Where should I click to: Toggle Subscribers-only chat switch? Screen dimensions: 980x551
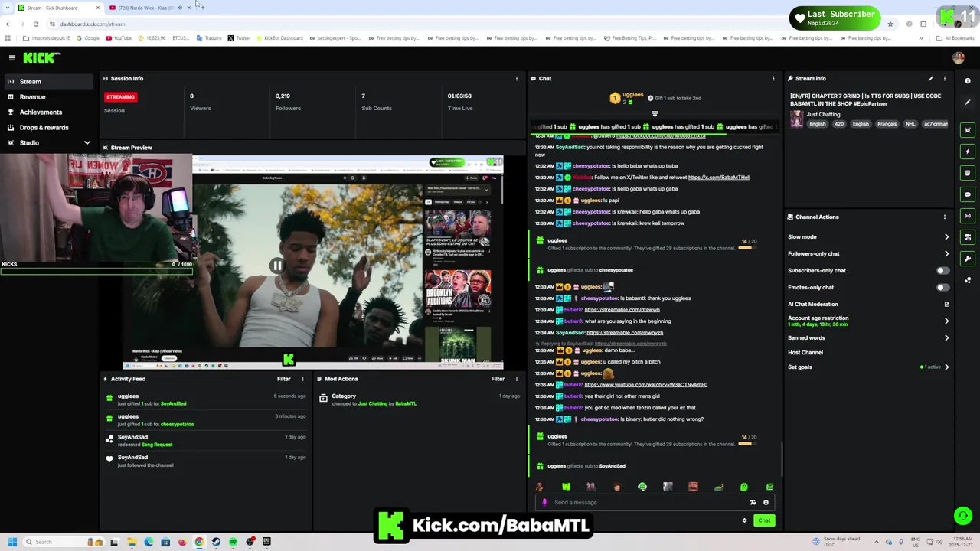(943, 270)
